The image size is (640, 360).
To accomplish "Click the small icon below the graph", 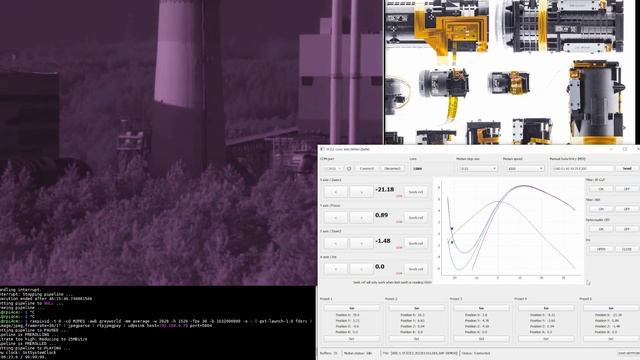I will click(x=588, y=282).
